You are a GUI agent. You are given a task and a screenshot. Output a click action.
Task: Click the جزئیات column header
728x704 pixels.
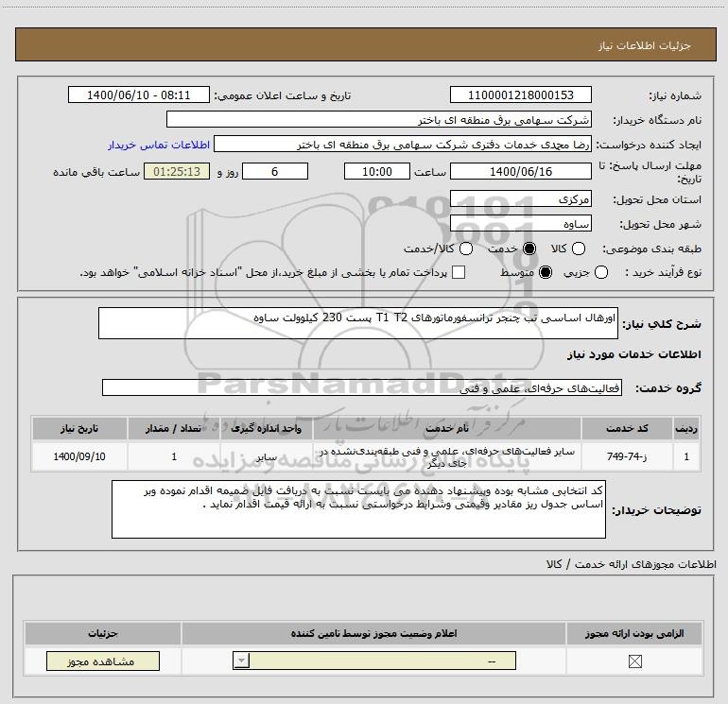point(103,633)
